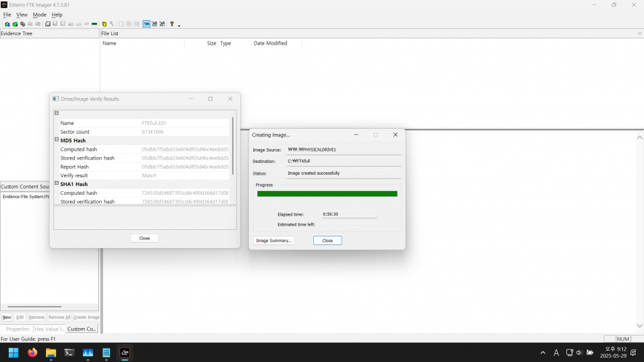
Task: Toggle text view mode in toolbar
Action: point(155,25)
